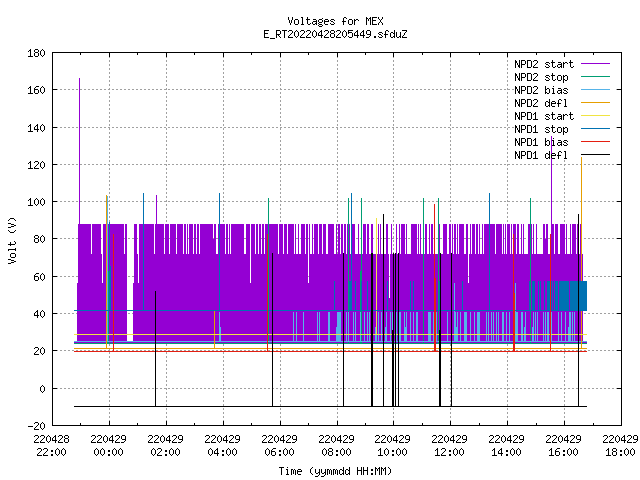Click the NPD2 bias light-blue legend line
The image size is (640, 480).
click(x=595, y=90)
